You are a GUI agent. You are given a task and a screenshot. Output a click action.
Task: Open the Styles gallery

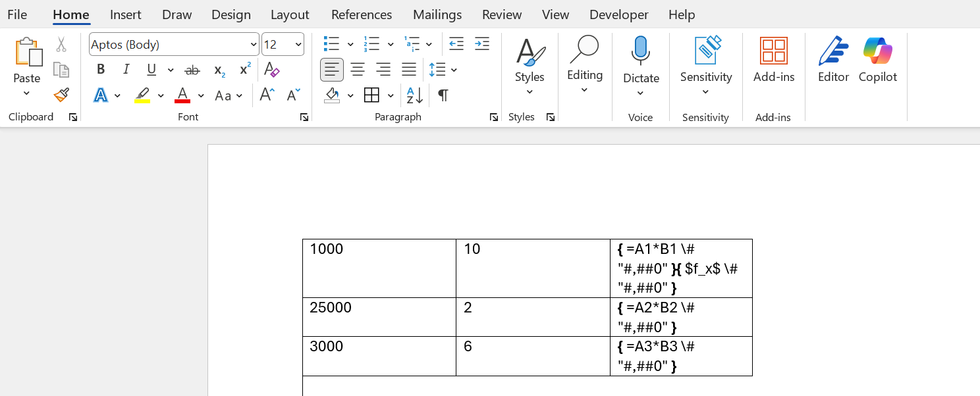pyautogui.click(x=530, y=66)
